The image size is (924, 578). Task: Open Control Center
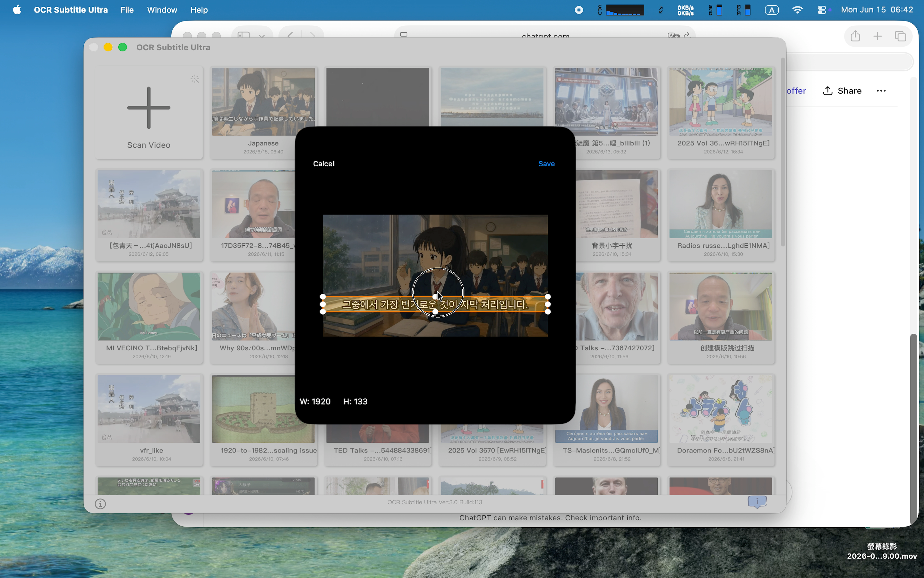822,10
